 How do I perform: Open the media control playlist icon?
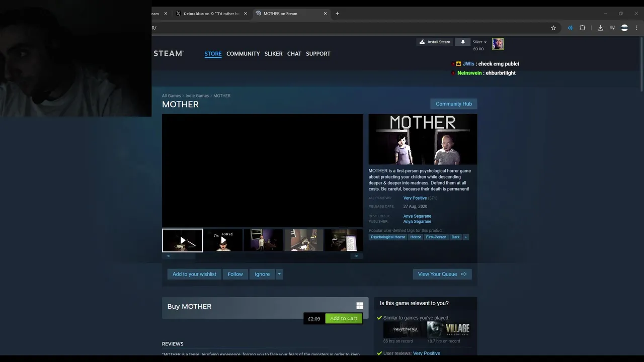tap(612, 28)
